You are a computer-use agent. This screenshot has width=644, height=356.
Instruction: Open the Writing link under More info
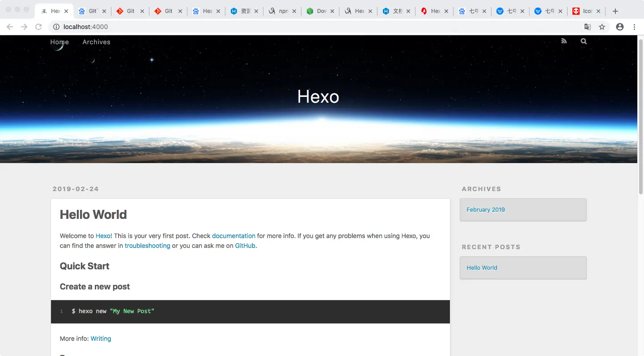(x=101, y=339)
